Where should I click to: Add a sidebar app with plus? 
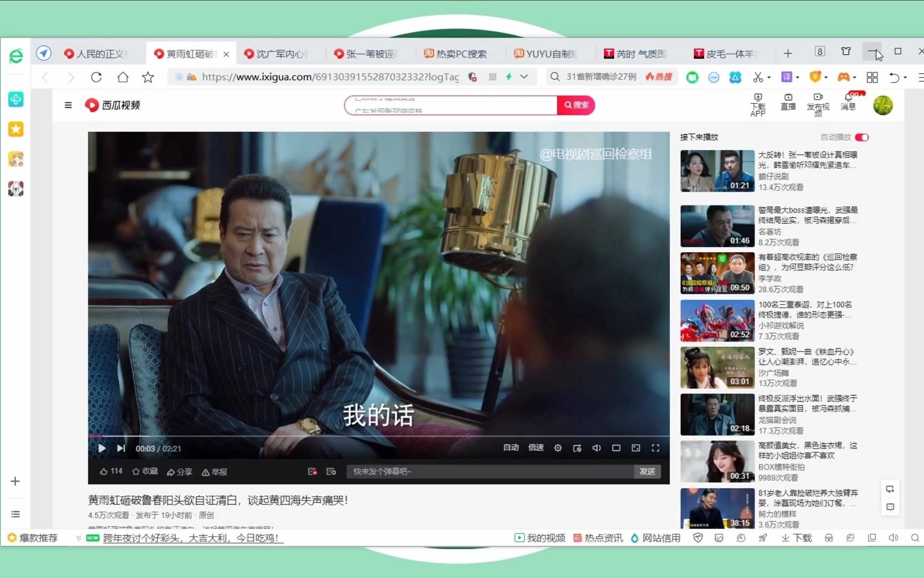(x=15, y=481)
